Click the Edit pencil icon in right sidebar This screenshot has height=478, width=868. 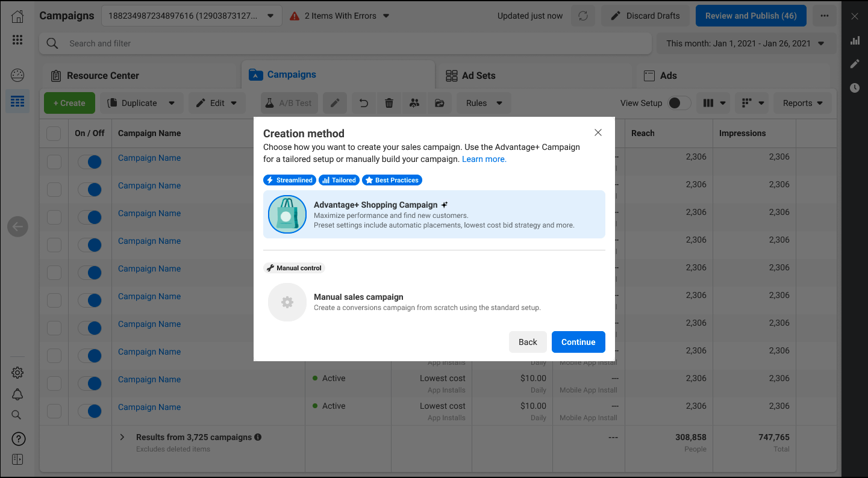[854, 64]
